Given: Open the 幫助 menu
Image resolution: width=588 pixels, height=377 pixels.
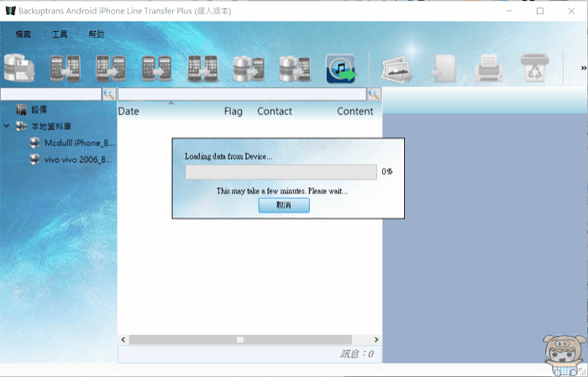Looking at the screenshot, I should pyautogui.click(x=97, y=34).
